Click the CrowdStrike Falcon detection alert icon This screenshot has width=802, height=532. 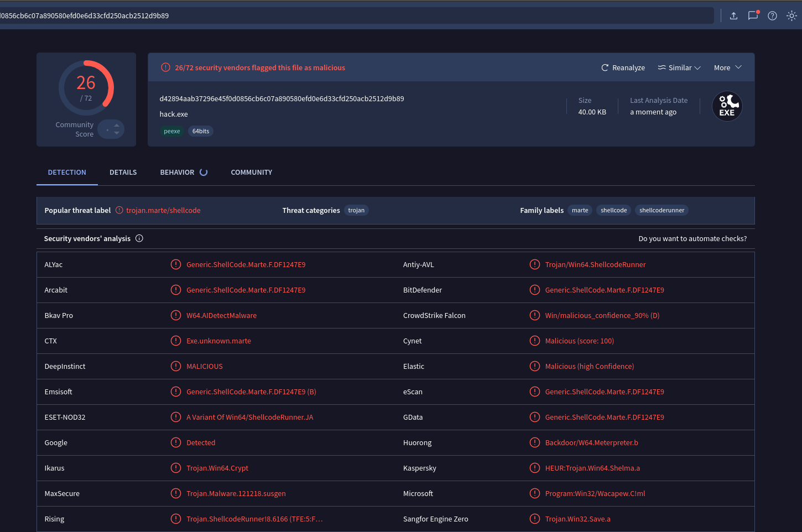click(x=535, y=315)
